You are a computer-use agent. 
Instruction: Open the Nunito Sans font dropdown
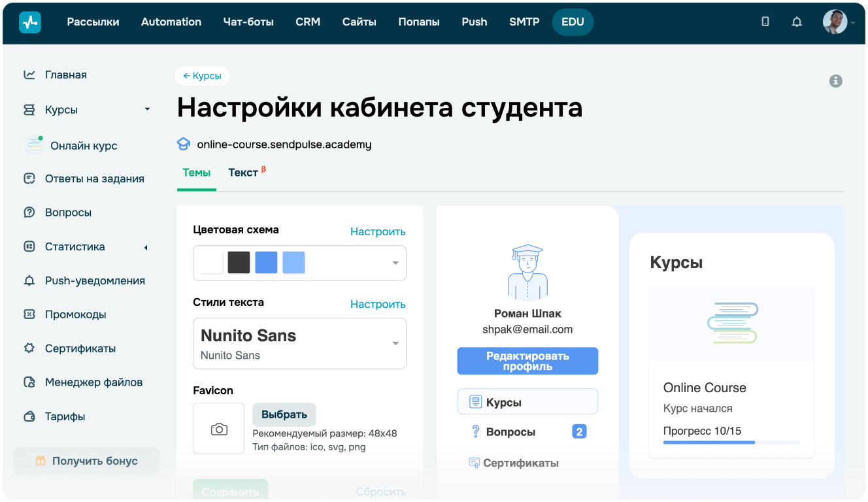(x=395, y=344)
